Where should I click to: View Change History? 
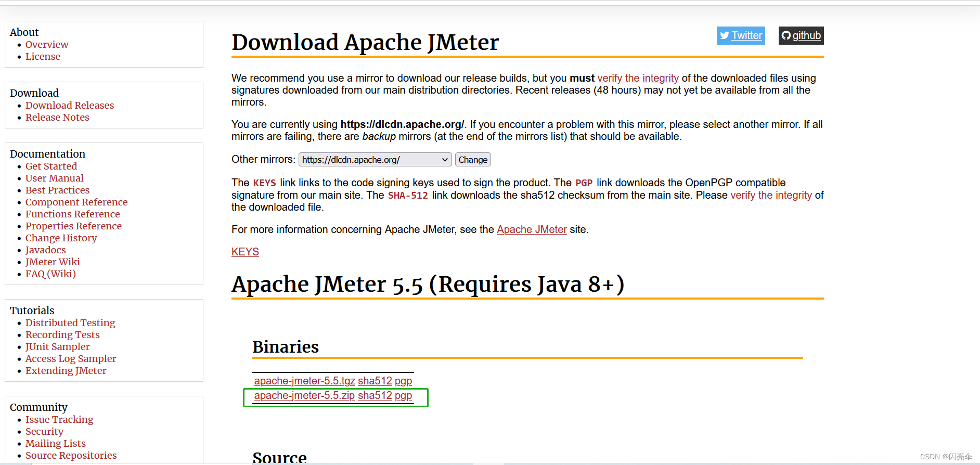click(x=61, y=238)
